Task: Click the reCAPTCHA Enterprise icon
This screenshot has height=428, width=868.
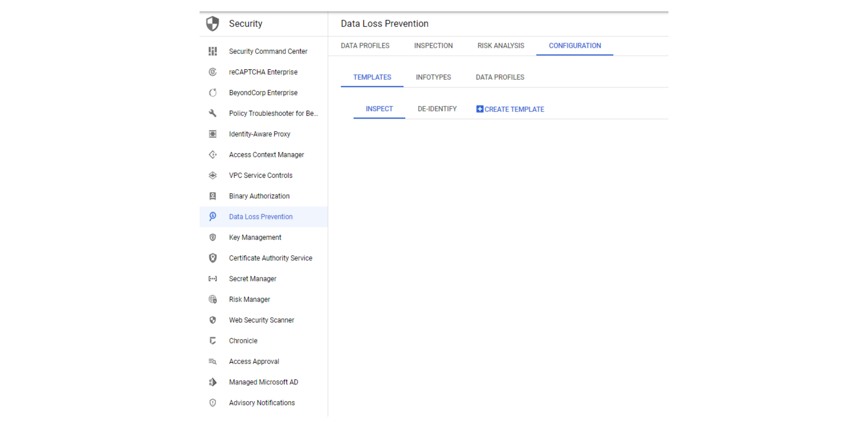Action: tap(212, 72)
